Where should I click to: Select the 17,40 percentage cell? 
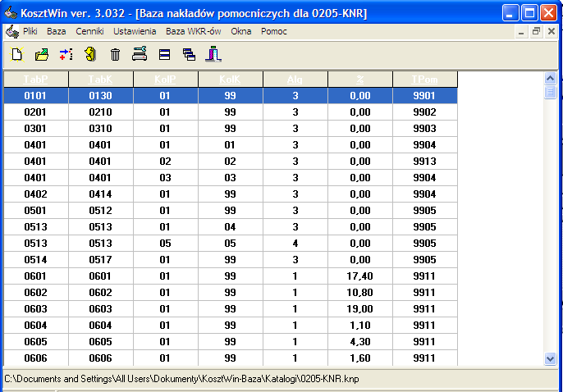tap(360, 276)
